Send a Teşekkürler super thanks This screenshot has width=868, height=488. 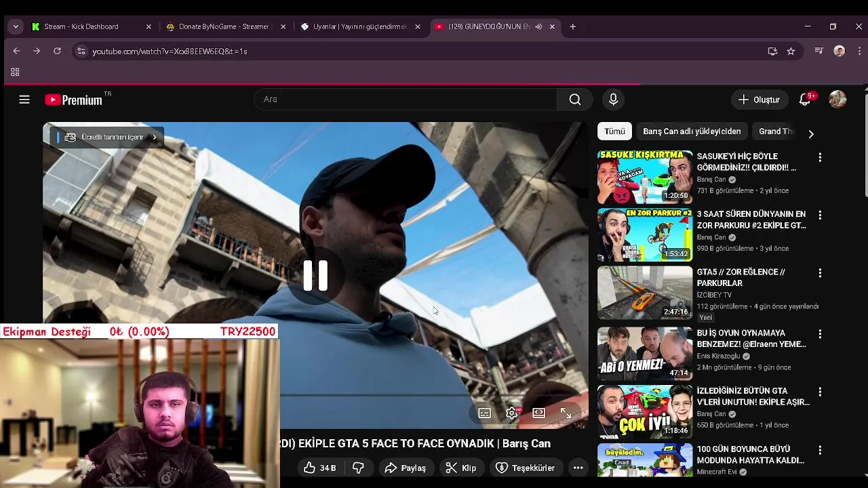pos(526,468)
